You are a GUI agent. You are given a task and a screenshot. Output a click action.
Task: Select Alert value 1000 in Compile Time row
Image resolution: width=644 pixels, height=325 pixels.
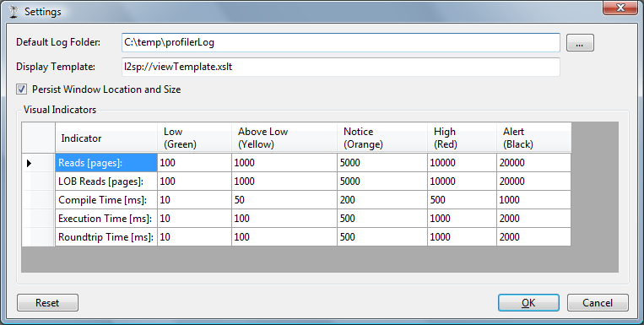(x=534, y=200)
